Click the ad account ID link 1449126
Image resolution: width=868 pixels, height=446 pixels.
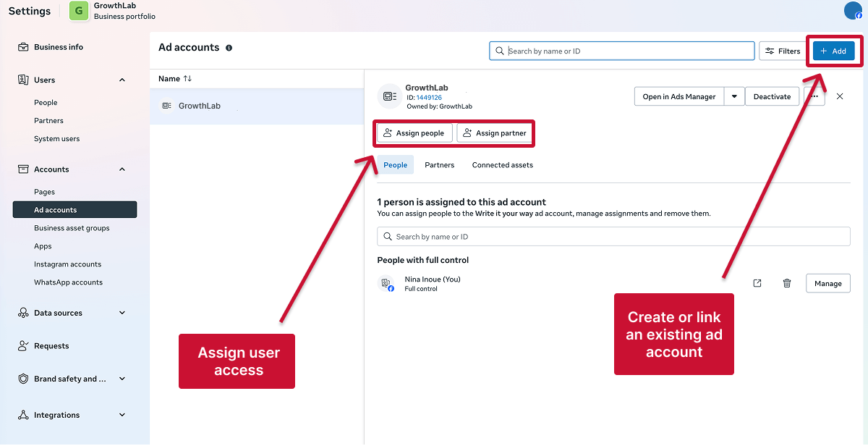tap(429, 97)
